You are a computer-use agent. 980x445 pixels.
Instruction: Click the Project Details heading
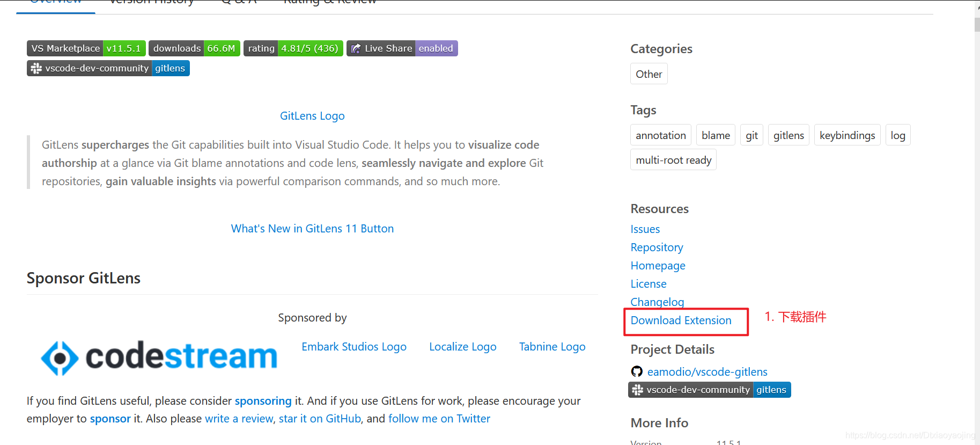coord(673,349)
